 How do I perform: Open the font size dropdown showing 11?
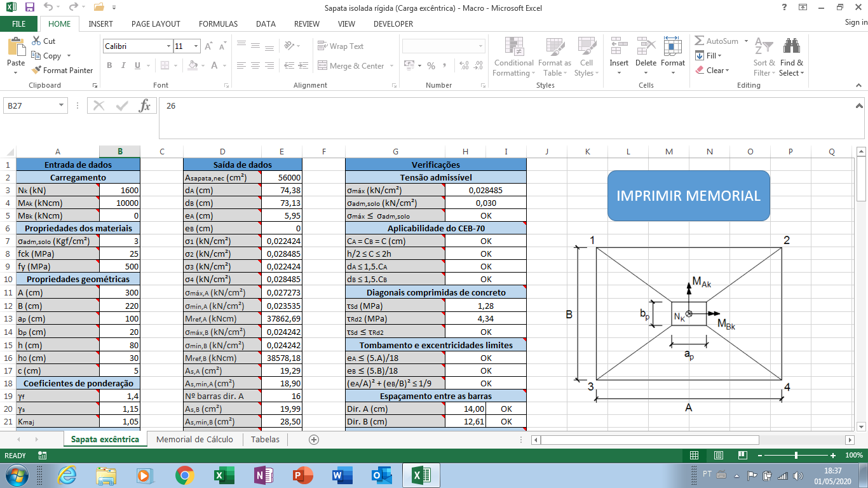[x=196, y=46]
